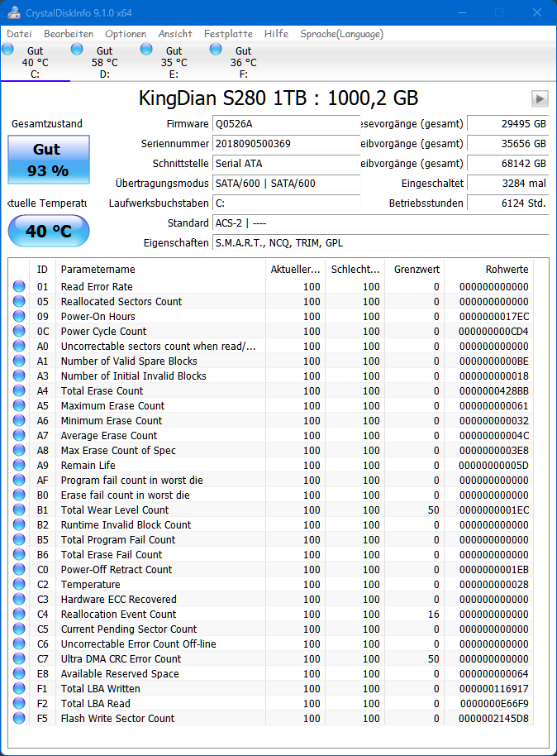Select the Minimum Erase Count row
Image resolution: width=557 pixels, height=756 pixels.
pos(271,420)
